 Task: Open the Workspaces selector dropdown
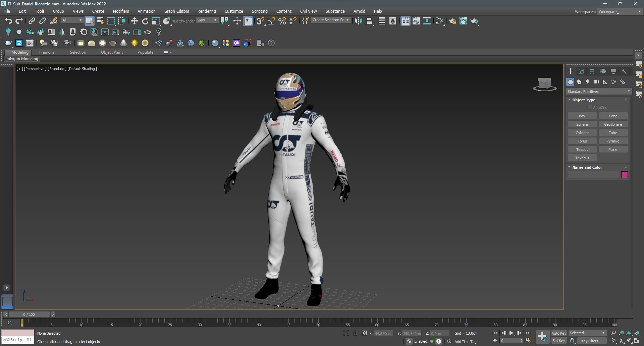tap(620, 12)
